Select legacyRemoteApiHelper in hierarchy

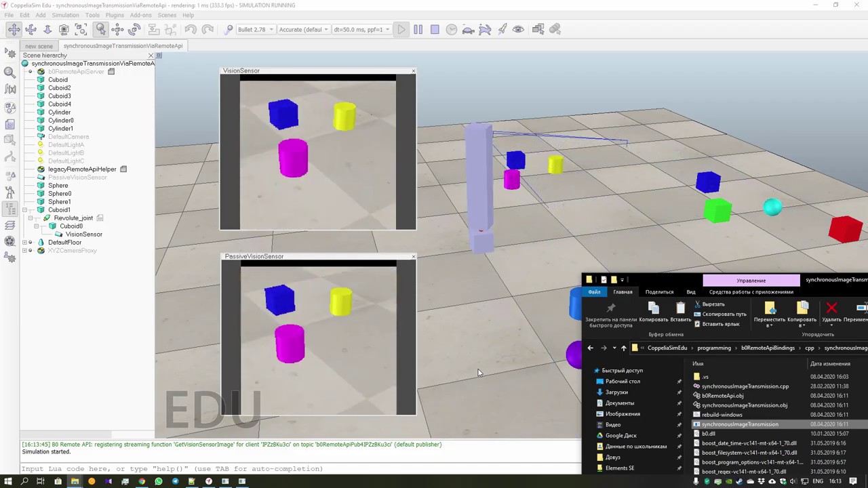(82, 169)
